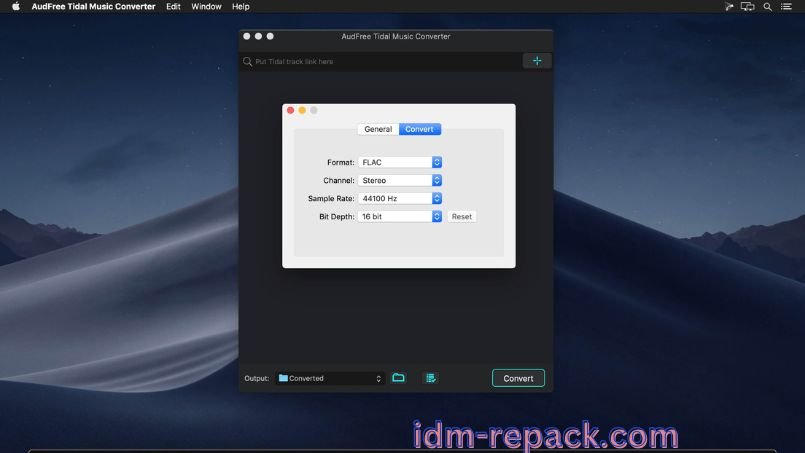Image resolution: width=805 pixels, height=453 pixels.
Task: Select the Convert tab in preferences
Action: tap(419, 129)
